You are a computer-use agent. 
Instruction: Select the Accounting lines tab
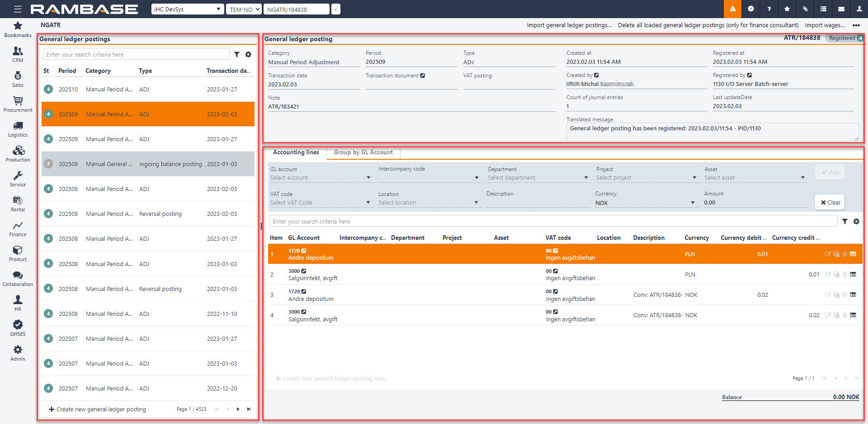(x=296, y=152)
